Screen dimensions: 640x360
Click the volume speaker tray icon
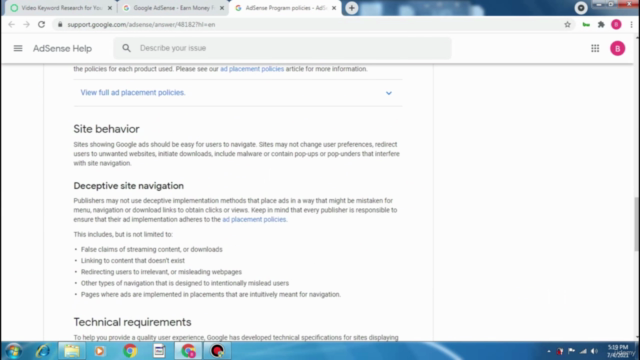[x=594, y=351]
